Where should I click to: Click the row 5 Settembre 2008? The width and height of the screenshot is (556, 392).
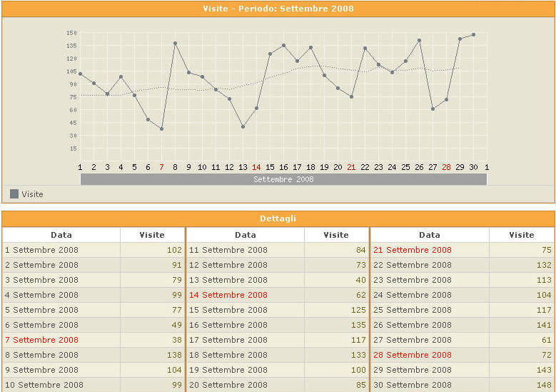click(x=93, y=310)
